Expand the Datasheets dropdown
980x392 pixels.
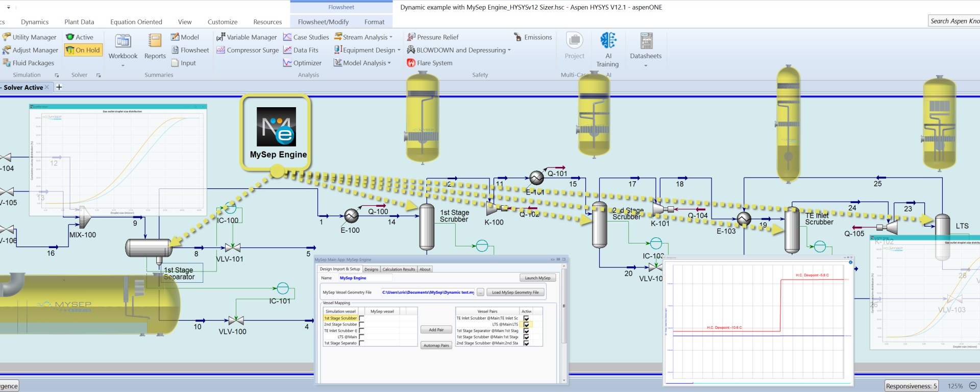[x=646, y=65]
